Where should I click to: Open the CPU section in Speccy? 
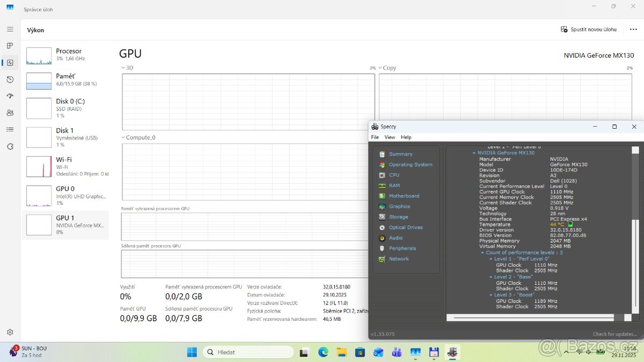click(394, 175)
